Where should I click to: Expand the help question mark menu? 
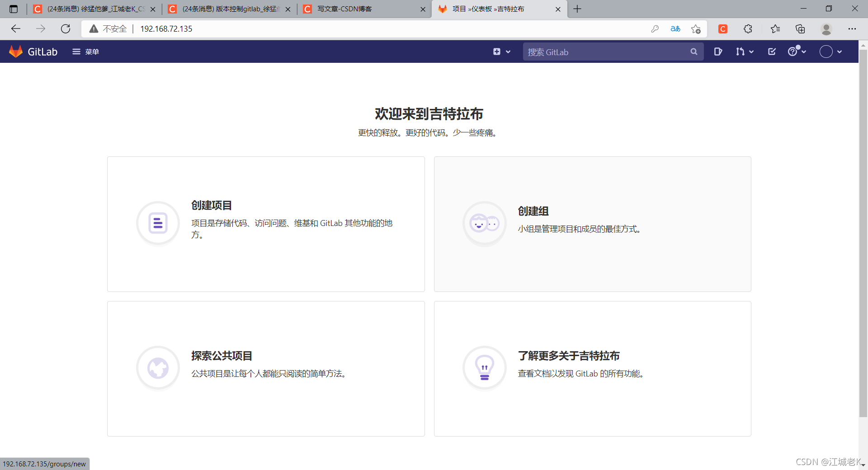(797, 52)
